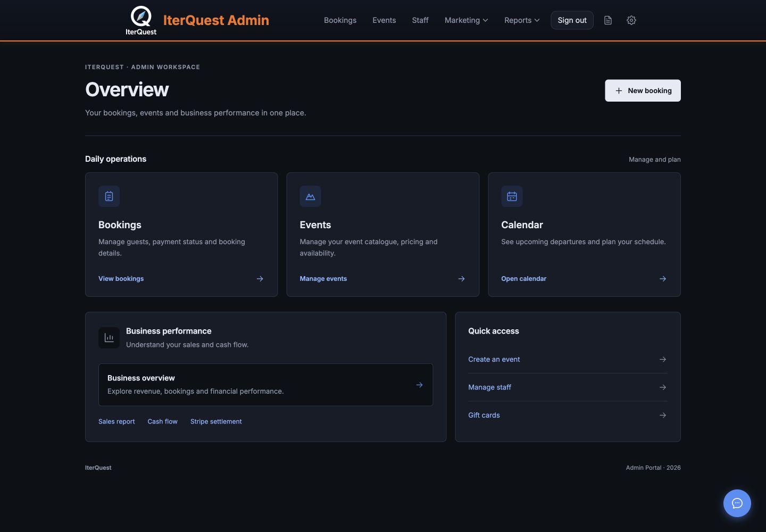Click the Daily operations heading

[115, 159]
